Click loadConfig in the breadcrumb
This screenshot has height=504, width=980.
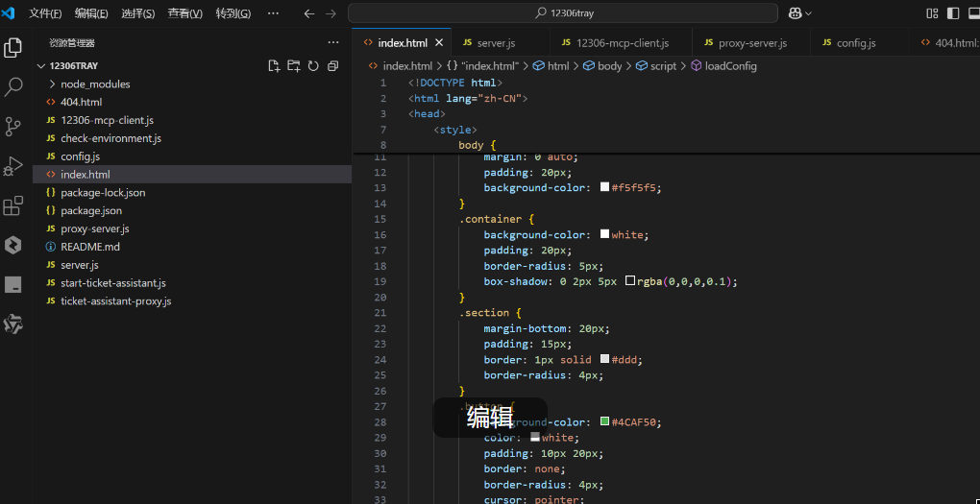click(x=730, y=66)
